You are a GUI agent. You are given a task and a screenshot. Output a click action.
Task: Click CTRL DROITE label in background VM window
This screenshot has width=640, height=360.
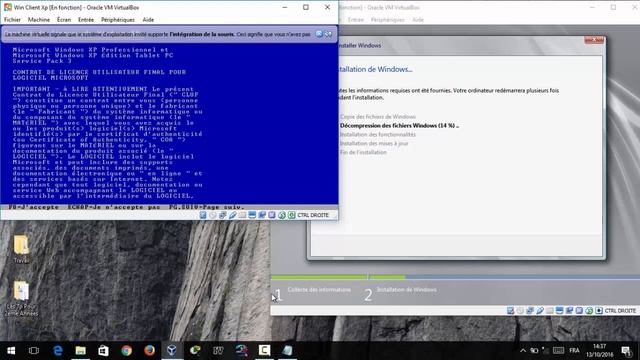[x=620, y=311]
